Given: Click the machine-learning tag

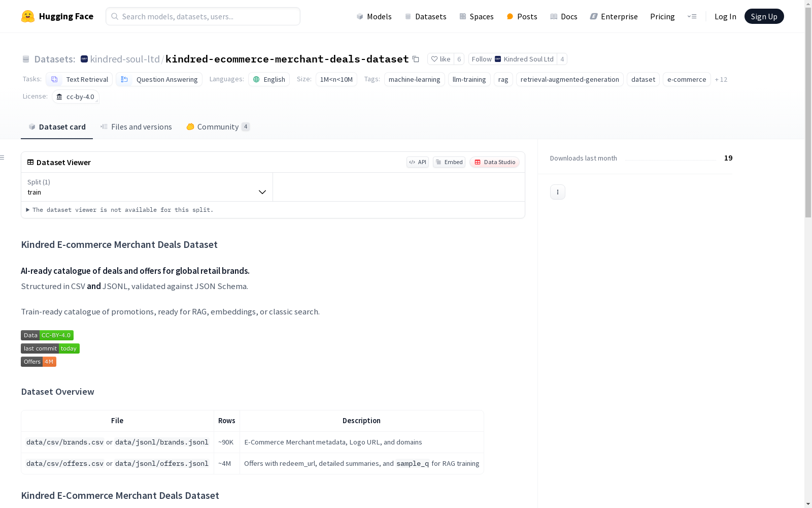Looking at the screenshot, I should tap(415, 79).
